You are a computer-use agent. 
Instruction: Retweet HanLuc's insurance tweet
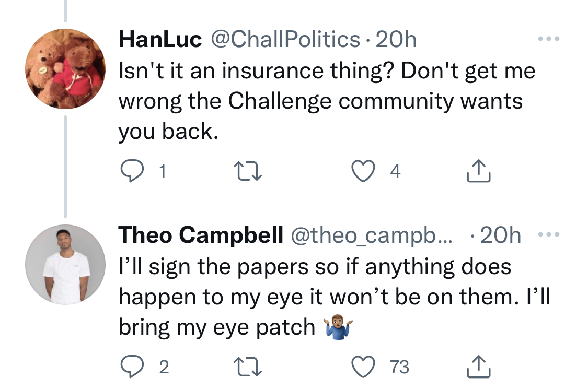(x=248, y=171)
